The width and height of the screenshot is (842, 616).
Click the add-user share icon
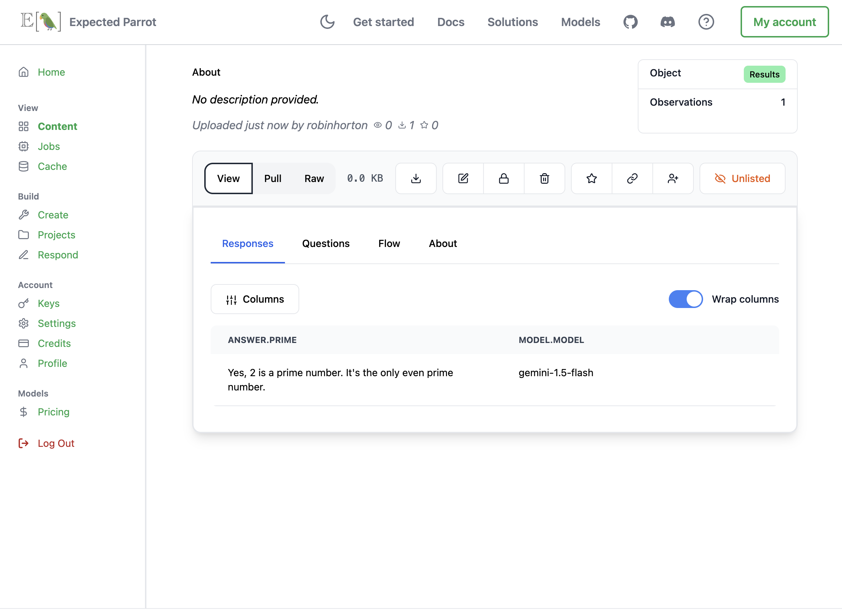(x=673, y=178)
